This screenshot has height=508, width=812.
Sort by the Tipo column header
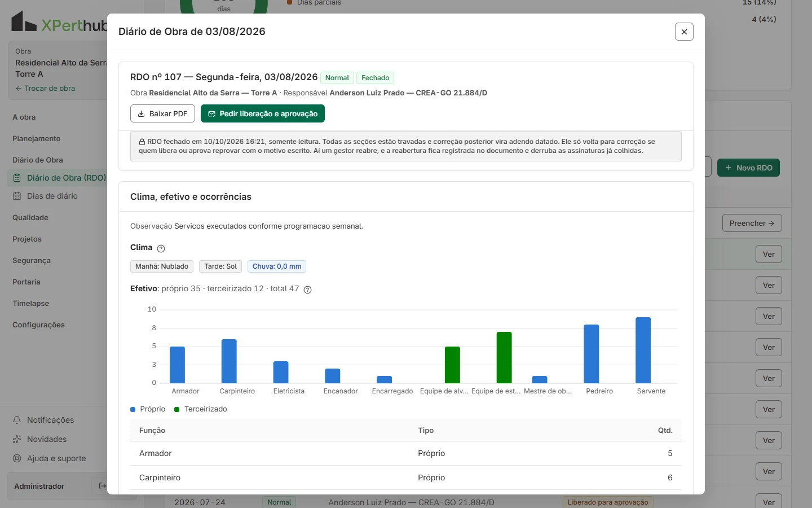click(426, 430)
